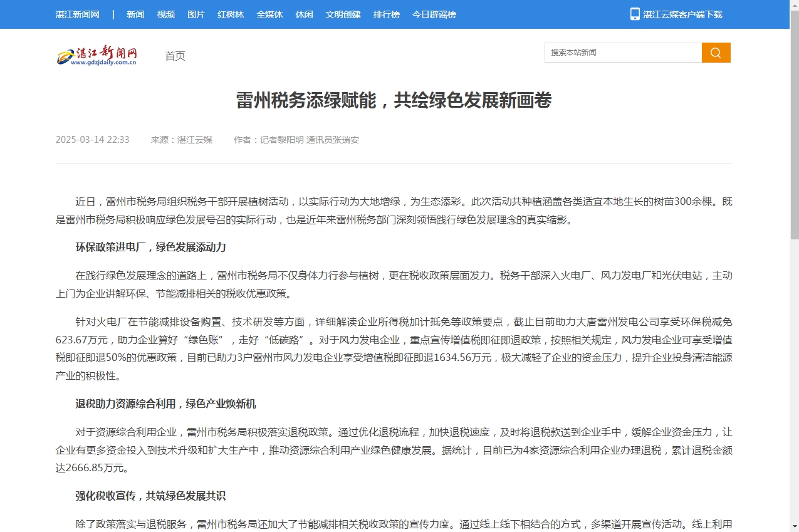Open the 视频 menu item
Image resolution: width=799 pixels, height=532 pixels.
[166, 14]
